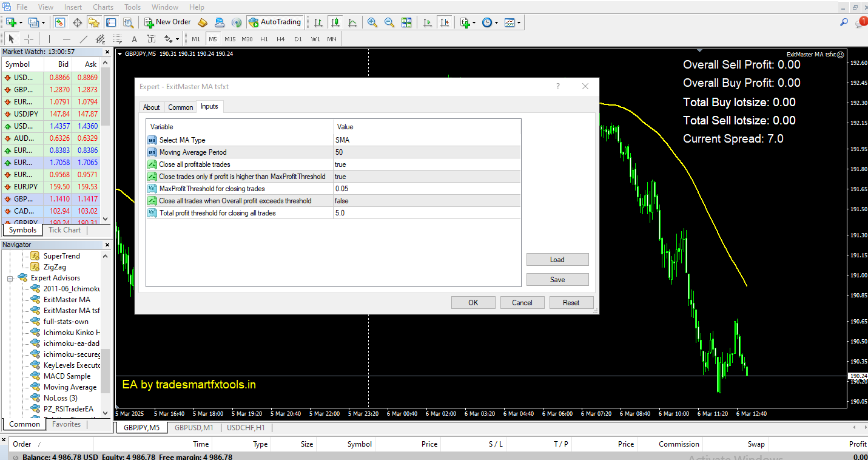Open the Profiles toolbar icon
Image resolution: width=868 pixels, height=460 pixels.
[34, 22]
